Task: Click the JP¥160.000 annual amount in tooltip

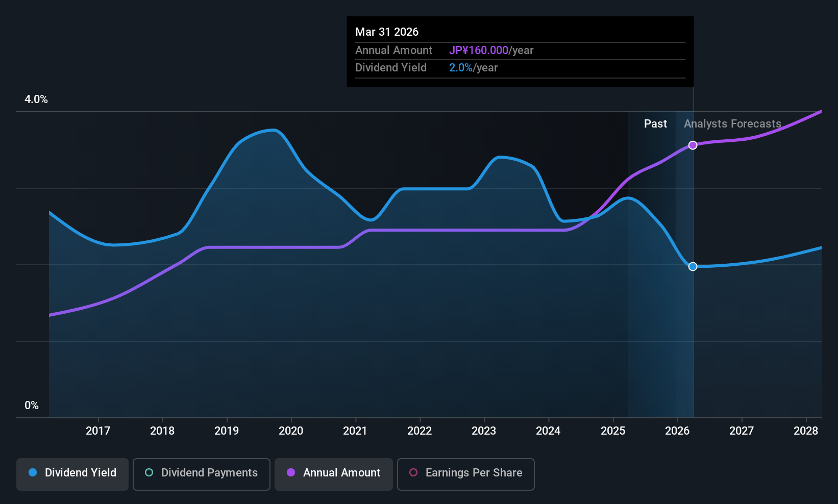Action: pos(479,50)
